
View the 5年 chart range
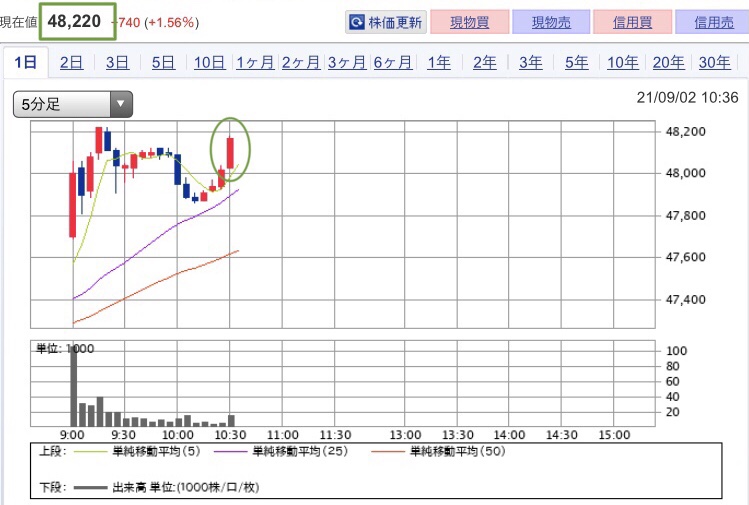click(577, 62)
